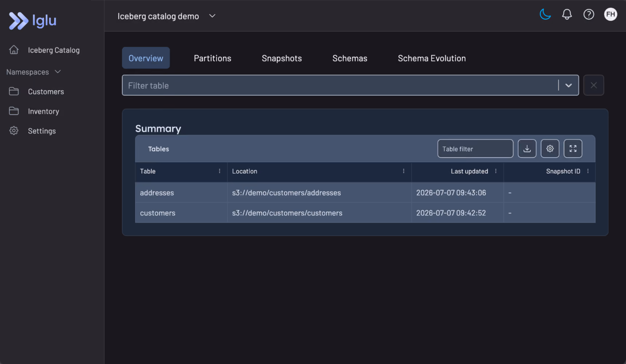
Task: Switch to the Schema Evolution tab
Action: tap(432, 58)
